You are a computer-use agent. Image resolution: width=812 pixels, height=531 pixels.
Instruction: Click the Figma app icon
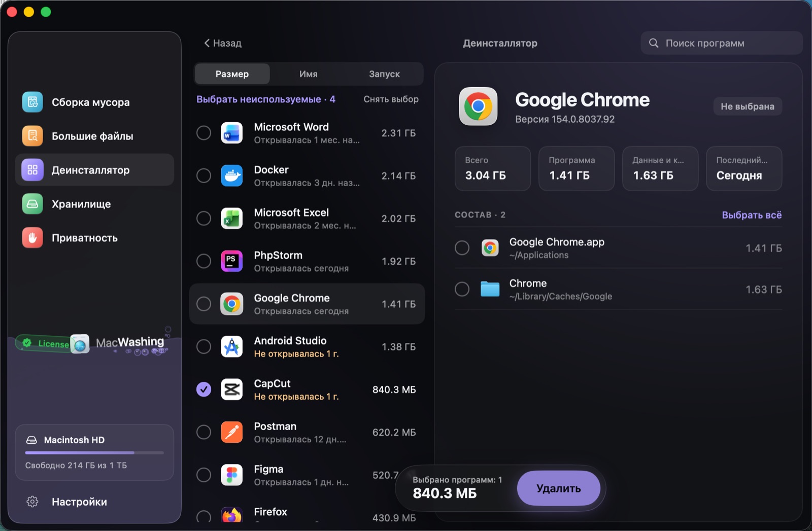click(x=232, y=475)
